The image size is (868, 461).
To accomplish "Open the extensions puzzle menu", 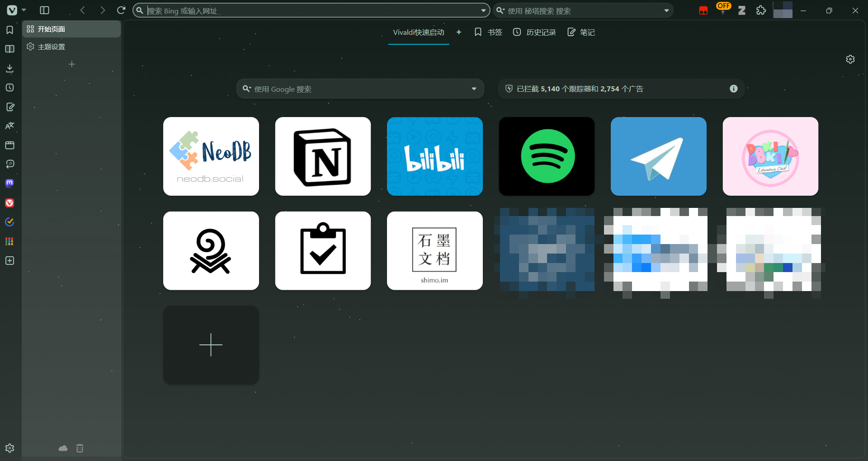I will 761,10.
